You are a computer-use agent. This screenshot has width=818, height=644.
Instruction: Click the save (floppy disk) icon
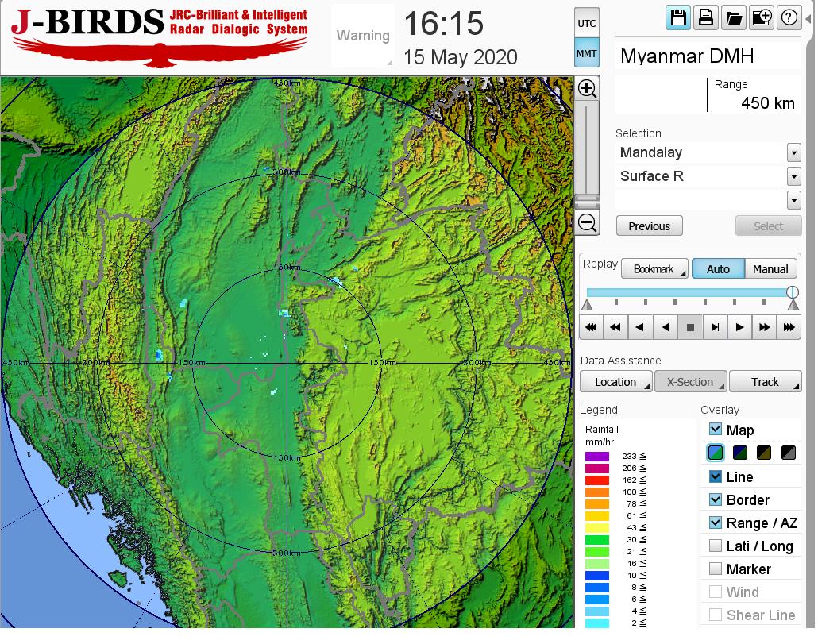(678, 18)
